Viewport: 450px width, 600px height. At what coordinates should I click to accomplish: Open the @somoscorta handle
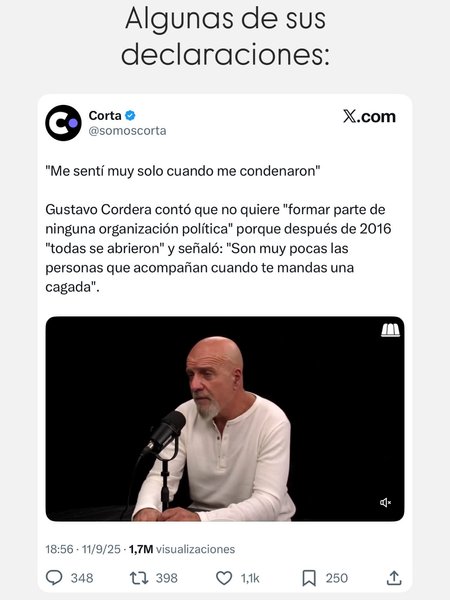pyautogui.click(x=127, y=131)
